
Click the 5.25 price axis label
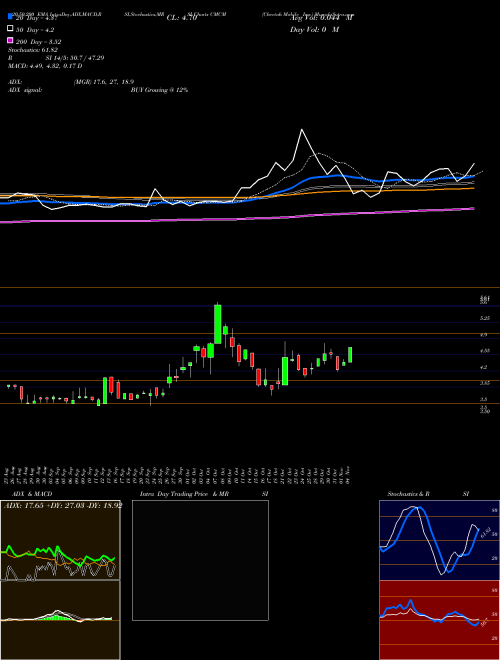point(484,319)
